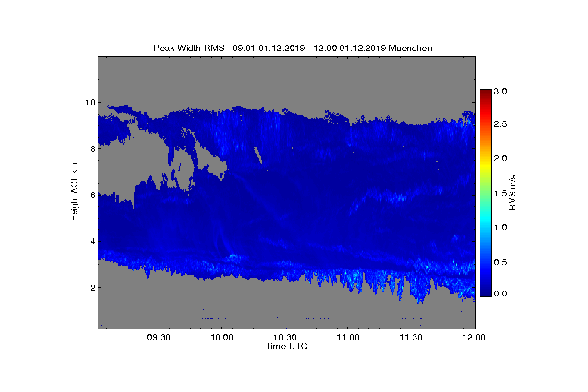The width and height of the screenshot is (588, 392).
Task: Select the 10:00 time tick label
Action: [x=222, y=337]
